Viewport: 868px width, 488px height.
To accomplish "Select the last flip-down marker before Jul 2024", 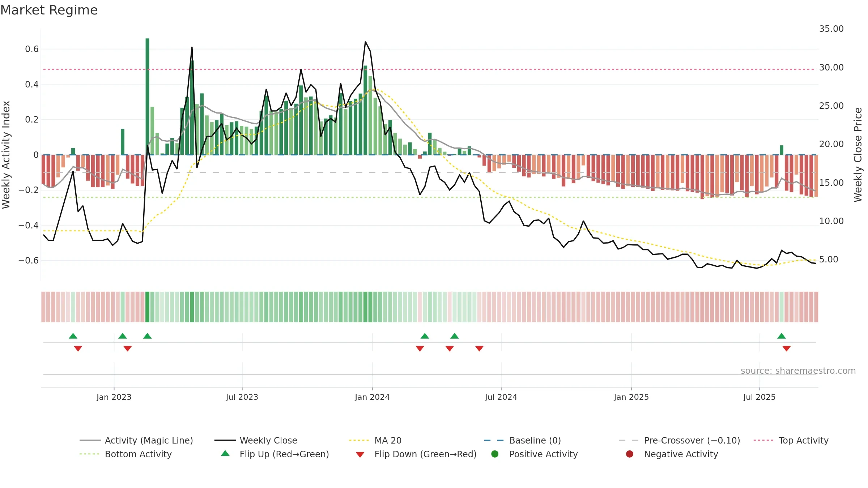I will click(x=479, y=348).
